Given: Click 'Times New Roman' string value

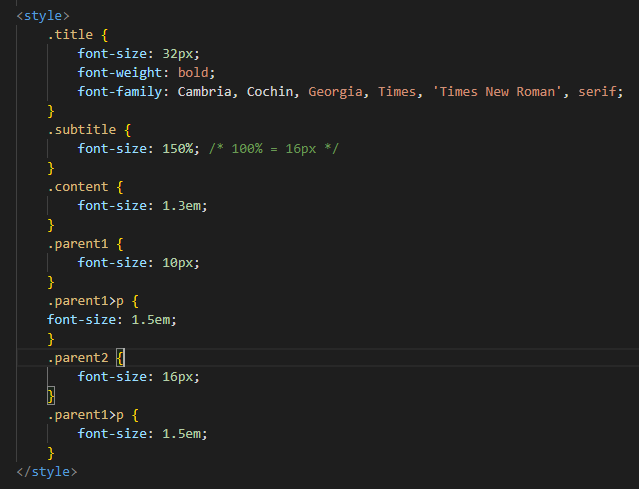Looking at the screenshot, I should click(497, 92).
